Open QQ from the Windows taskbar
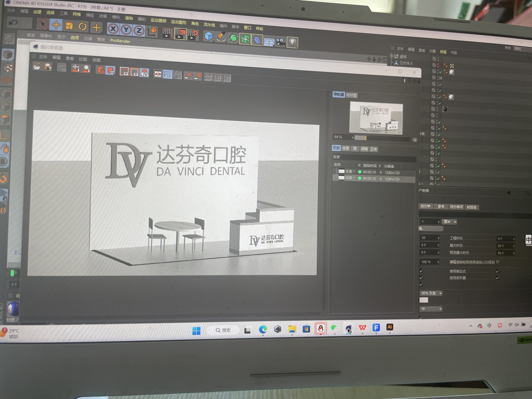Screen dimensions: 532x399 [320, 329]
